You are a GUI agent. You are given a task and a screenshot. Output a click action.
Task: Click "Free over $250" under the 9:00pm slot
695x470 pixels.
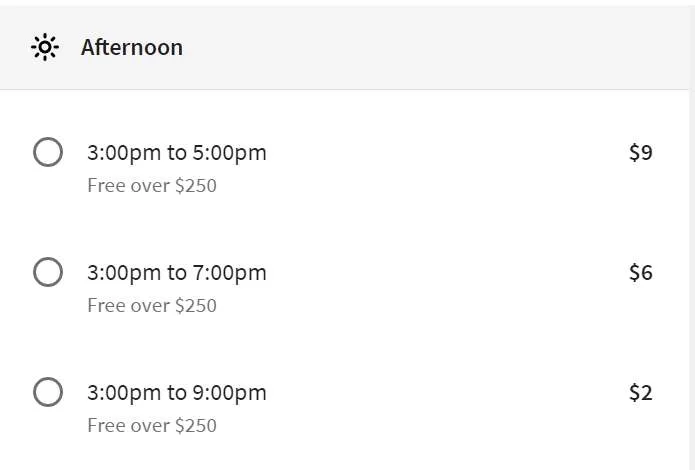pyautogui.click(x=152, y=425)
